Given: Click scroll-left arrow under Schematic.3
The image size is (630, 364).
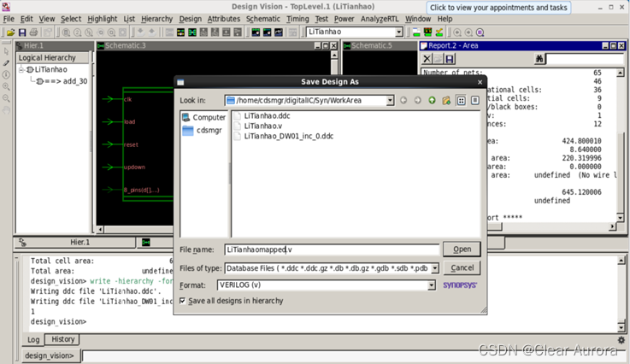Looking at the screenshot, I should [x=100, y=230].
